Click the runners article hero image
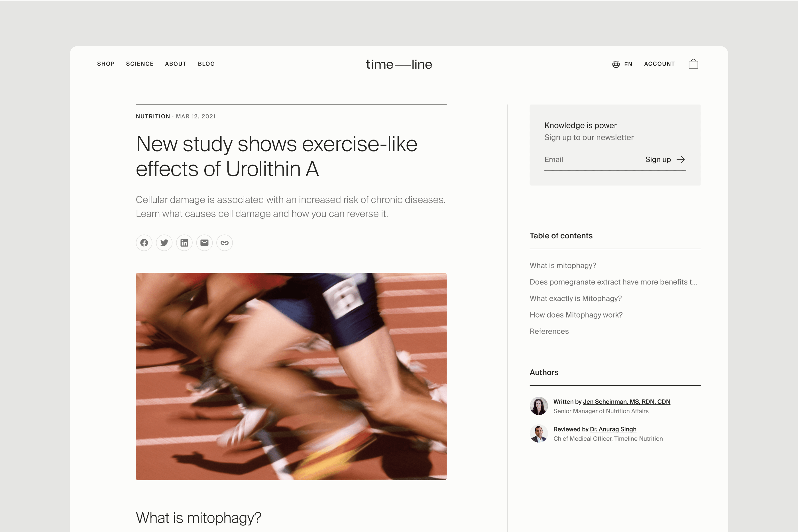 [x=291, y=376]
